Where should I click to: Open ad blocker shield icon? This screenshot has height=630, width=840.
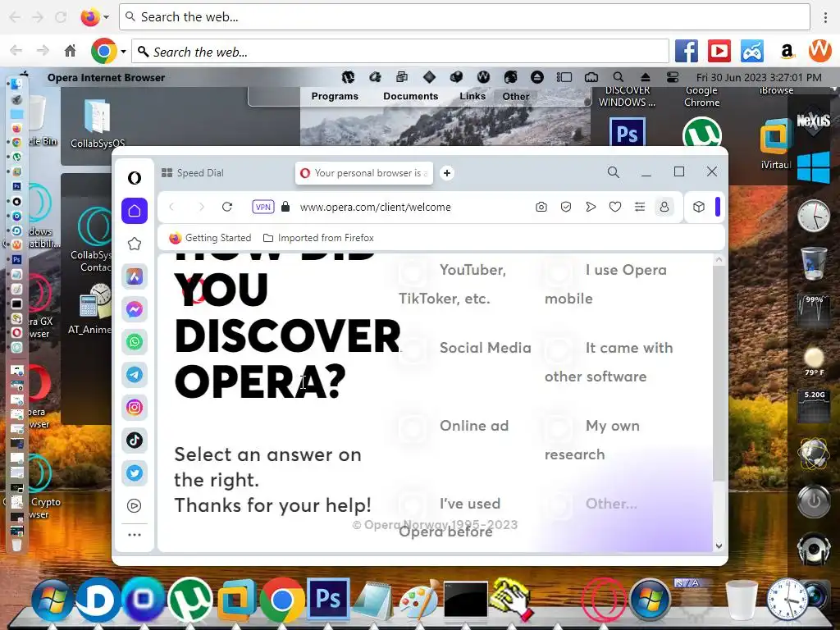[x=566, y=207]
